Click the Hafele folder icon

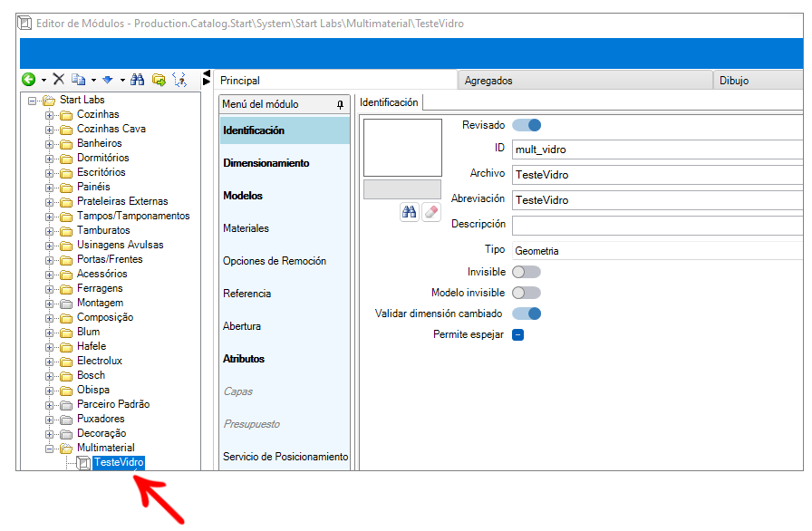point(66,347)
